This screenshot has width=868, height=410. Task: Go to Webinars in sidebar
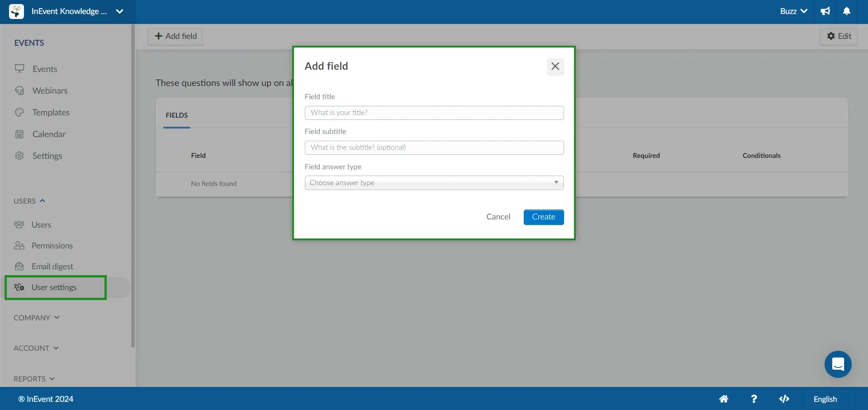click(x=50, y=91)
